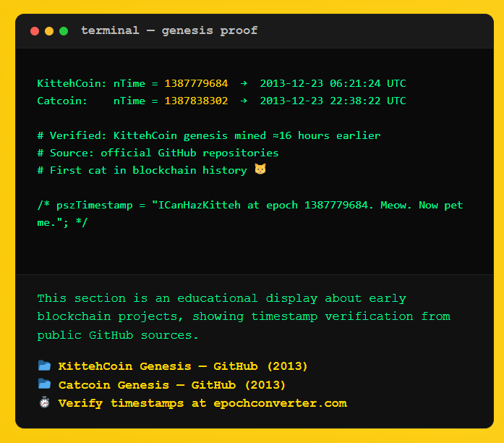Click the 'KittehCoin:' label in first line
The height and width of the screenshot is (443, 504).
coord(72,84)
